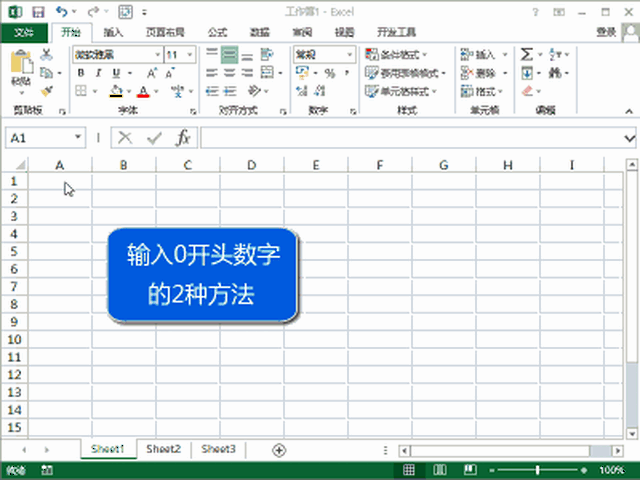The height and width of the screenshot is (480, 640).
Task: Align cell text left
Action: (x=211, y=73)
